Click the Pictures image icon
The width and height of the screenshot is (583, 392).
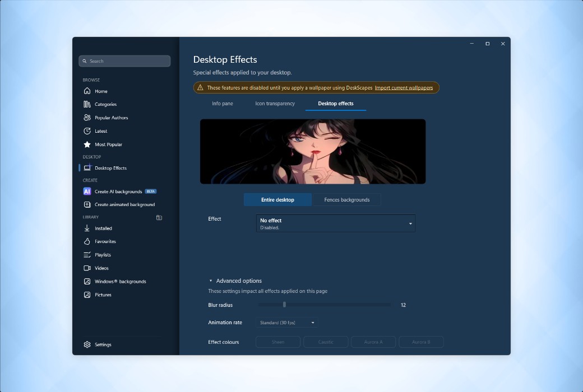pyautogui.click(x=87, y=295)
